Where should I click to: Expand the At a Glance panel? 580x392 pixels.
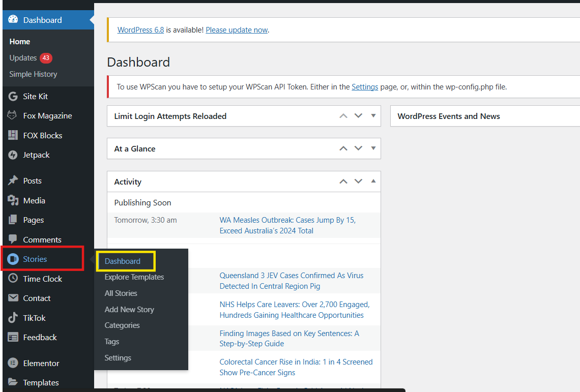pos(373,148)
